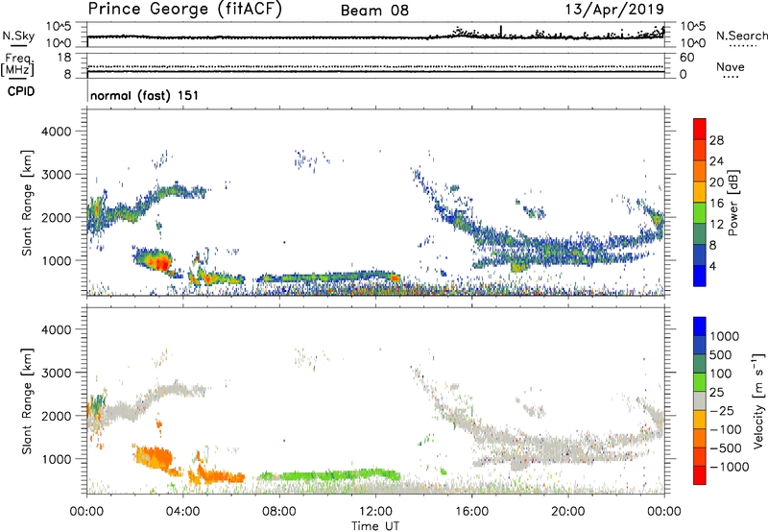Click the '-100' label on Velocity colorbar
Viewport: 768px width, 532px height.
726,429
